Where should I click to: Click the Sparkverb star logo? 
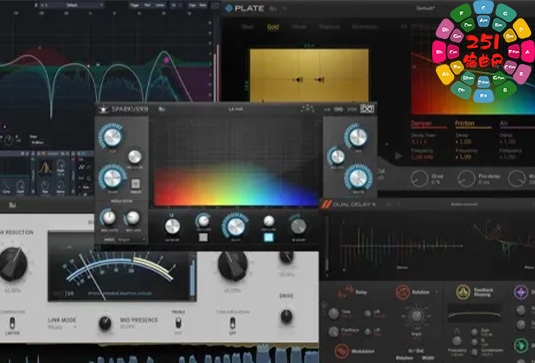click(103, 109)
